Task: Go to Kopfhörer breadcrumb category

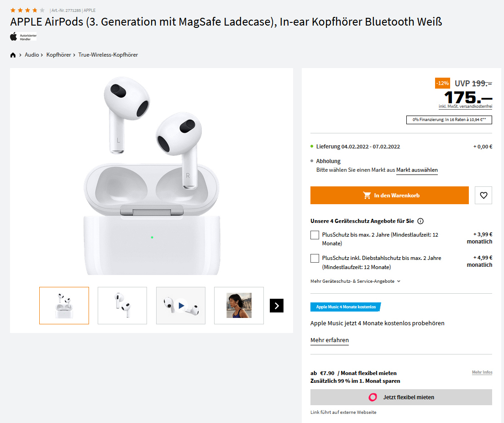Action: [x=58, y=55]
